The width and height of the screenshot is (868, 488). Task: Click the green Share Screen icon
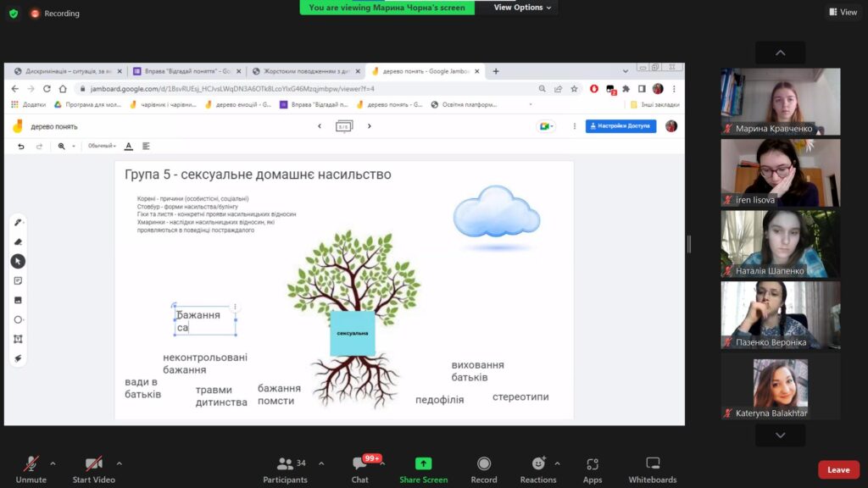point(423,464)
